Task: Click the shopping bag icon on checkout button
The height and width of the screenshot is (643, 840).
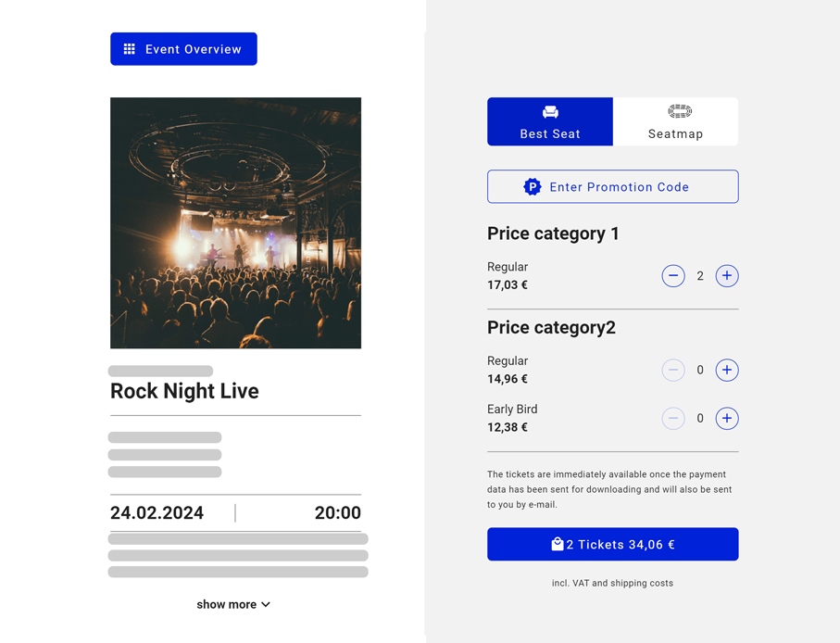Action: pos(558,544)
